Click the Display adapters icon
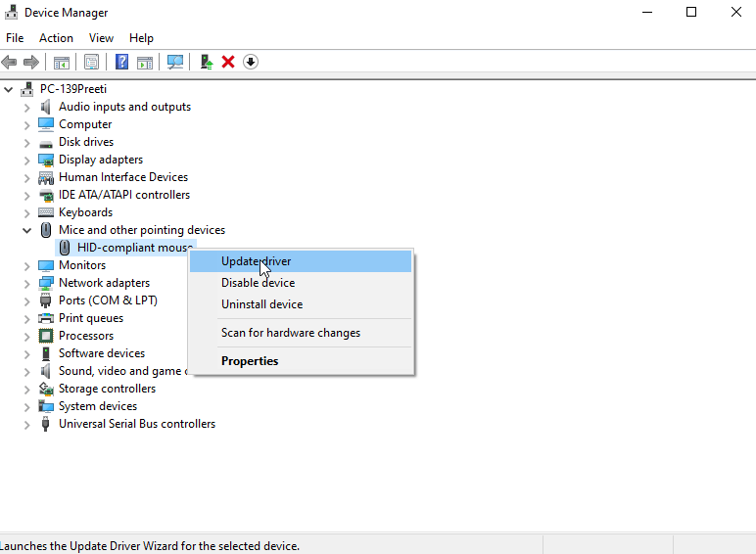Image resolution: width=756 pixels, height=554 pixels. point(46,160)
